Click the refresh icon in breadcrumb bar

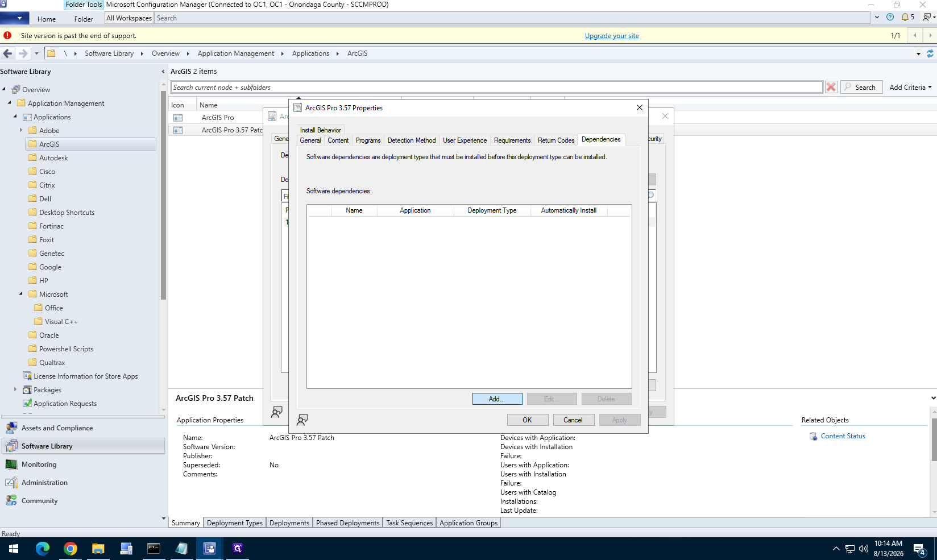(x=930, y=53)
